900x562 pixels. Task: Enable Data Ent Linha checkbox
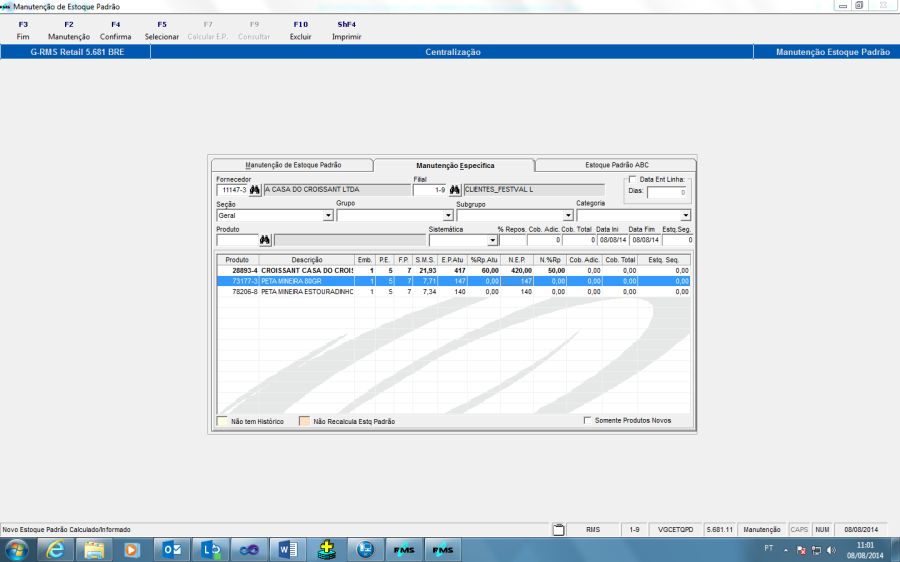(633, 179)
